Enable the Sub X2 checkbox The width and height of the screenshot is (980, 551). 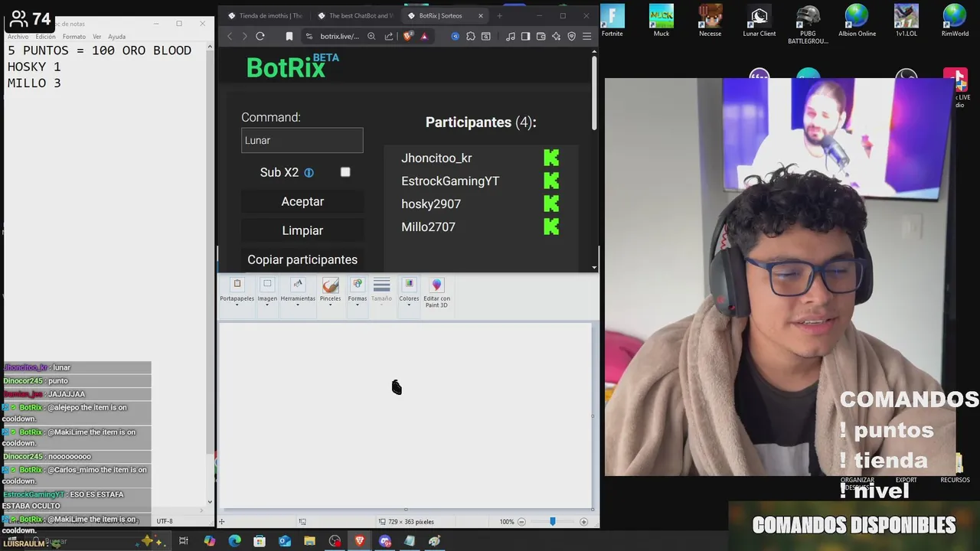point(345,172)
